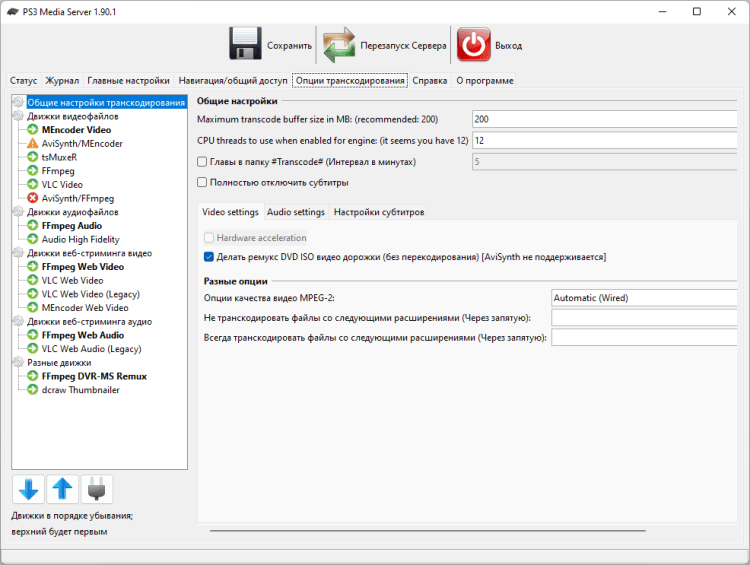Viewport: 750px width, 565px height.
Task: Click the green icon beside VLC Web Video (Legacy)
Action: (x=33, y=294)
